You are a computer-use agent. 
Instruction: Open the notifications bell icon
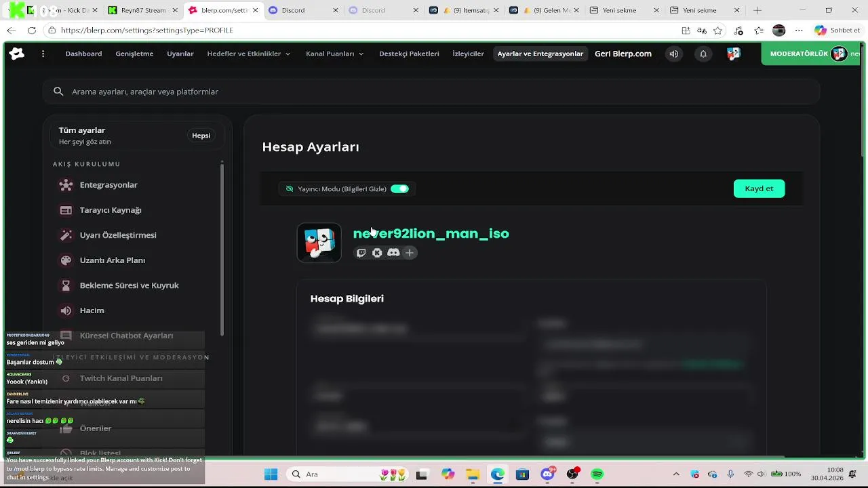[703, 54]
